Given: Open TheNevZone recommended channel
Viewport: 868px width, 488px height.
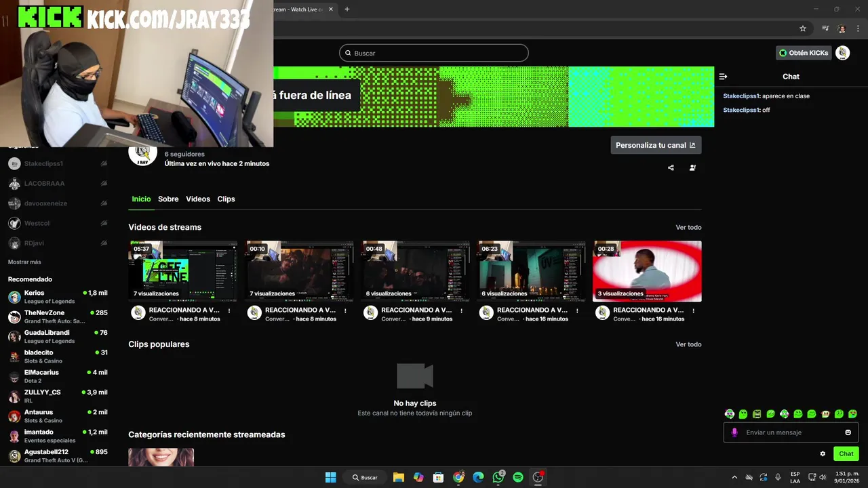Looking at the screenshot, I should (58, 317).
